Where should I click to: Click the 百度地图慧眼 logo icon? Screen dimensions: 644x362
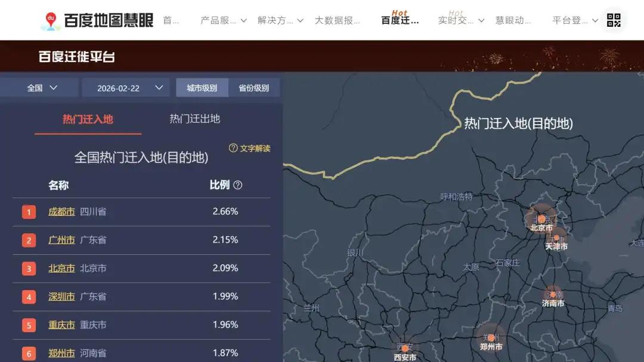pos(51,18)
